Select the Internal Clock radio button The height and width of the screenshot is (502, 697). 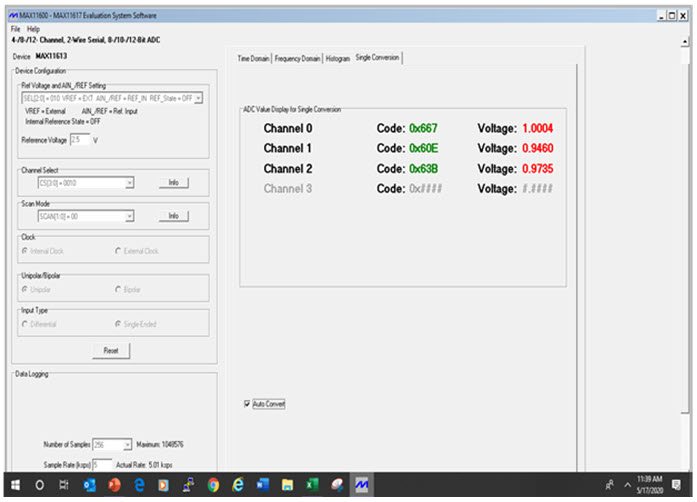pyautogui.click(x=25, y=251)
